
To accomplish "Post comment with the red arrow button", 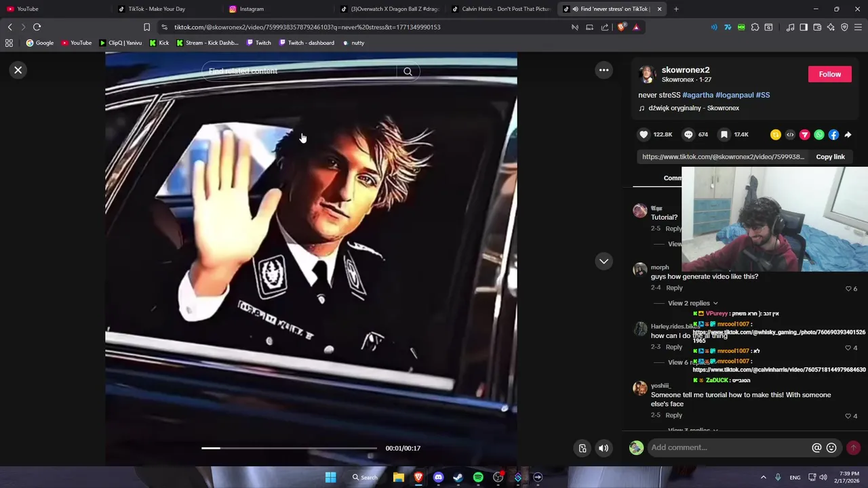I will point(853,447).
